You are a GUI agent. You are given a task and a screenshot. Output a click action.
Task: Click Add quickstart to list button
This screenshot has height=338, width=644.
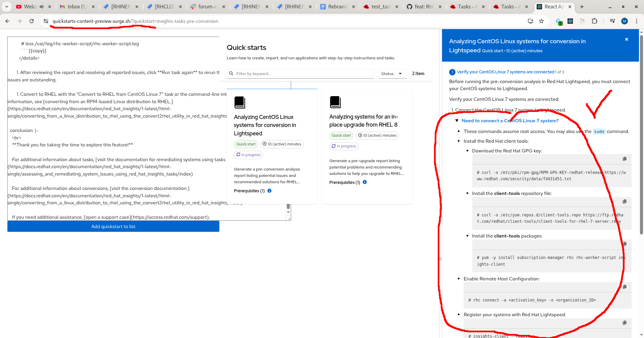[113, 226]
